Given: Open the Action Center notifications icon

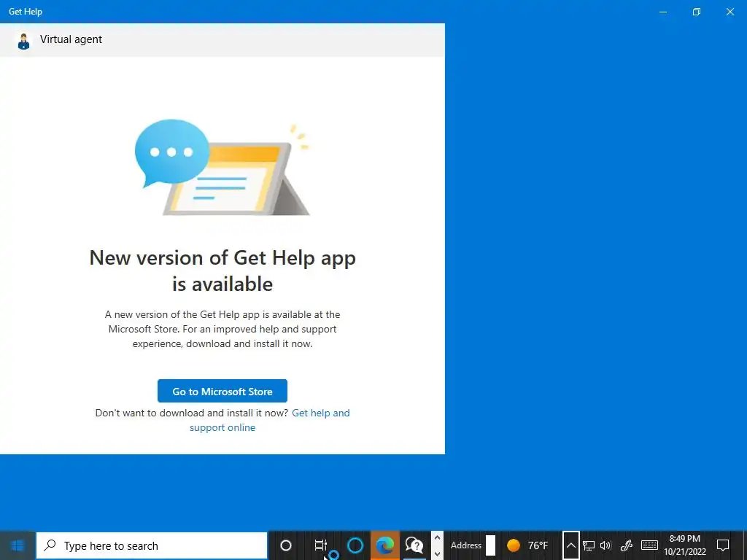Looking at the screenshot, I should click(723, 545).
